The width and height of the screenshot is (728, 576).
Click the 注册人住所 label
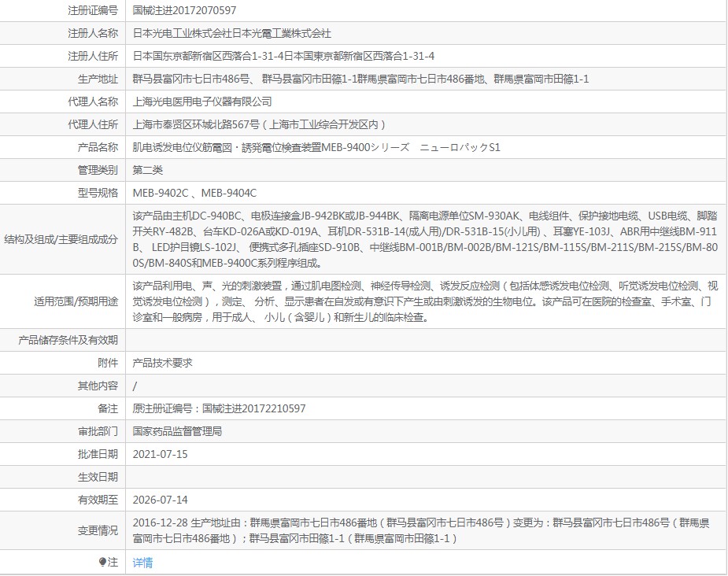pos(93,56)
